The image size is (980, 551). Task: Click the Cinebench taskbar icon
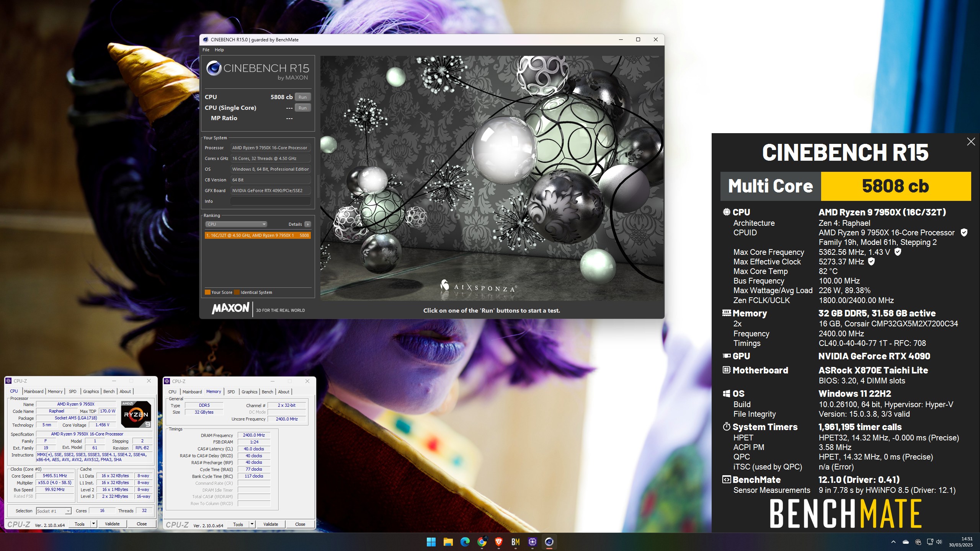click(549, 542)
